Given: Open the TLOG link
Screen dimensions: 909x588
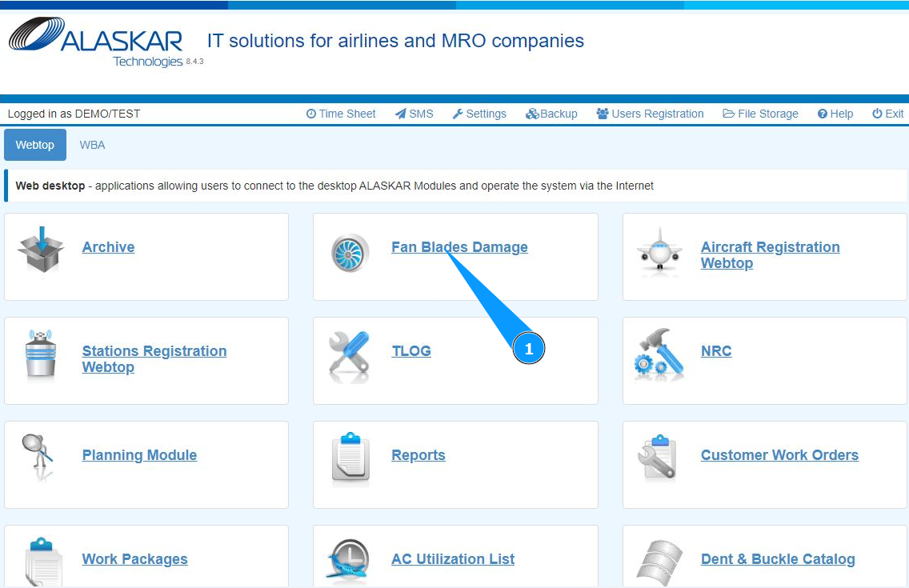Looking at the screenshot, I should [x=411, y=350].
